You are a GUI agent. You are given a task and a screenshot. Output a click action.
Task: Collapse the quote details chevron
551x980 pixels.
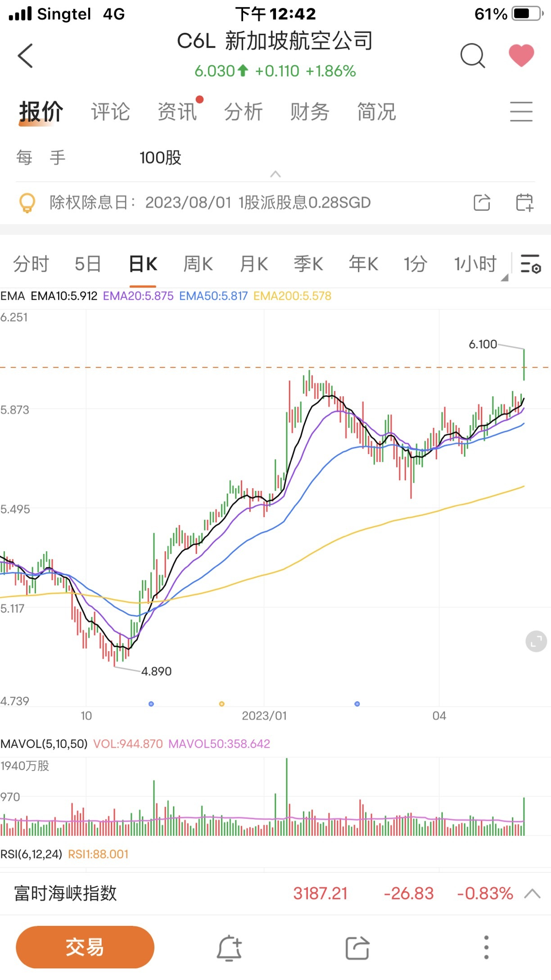coord(275,174)
